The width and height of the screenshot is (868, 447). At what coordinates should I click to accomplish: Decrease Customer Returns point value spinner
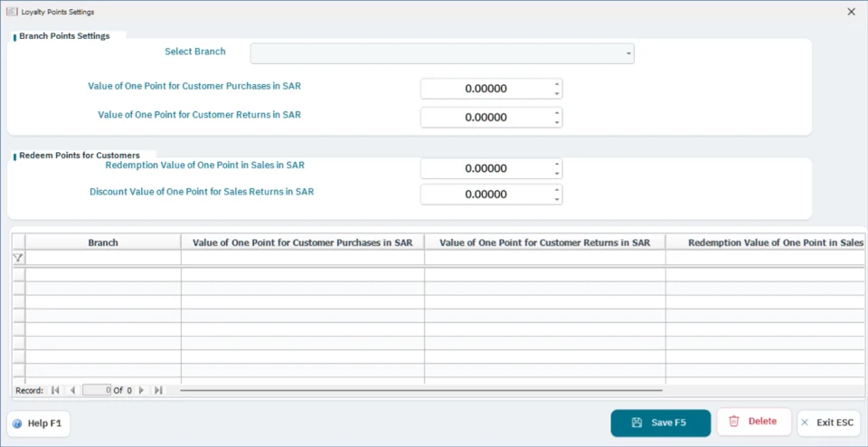(557, 122)
